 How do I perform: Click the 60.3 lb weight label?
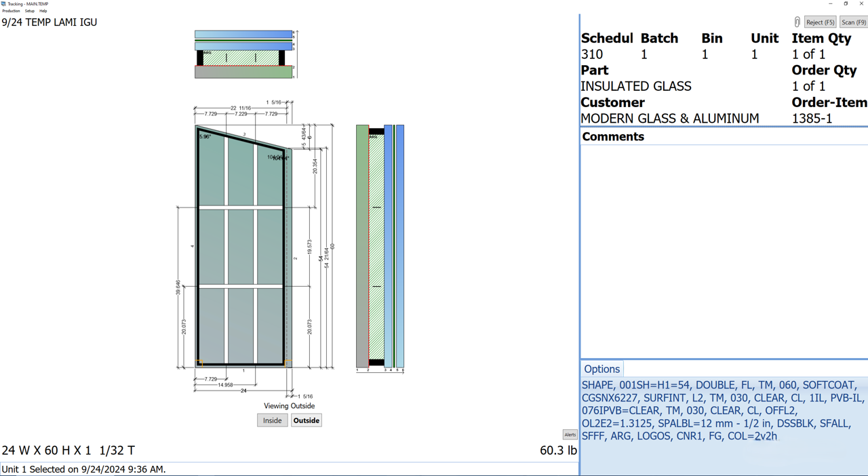[x=558, y=450]
